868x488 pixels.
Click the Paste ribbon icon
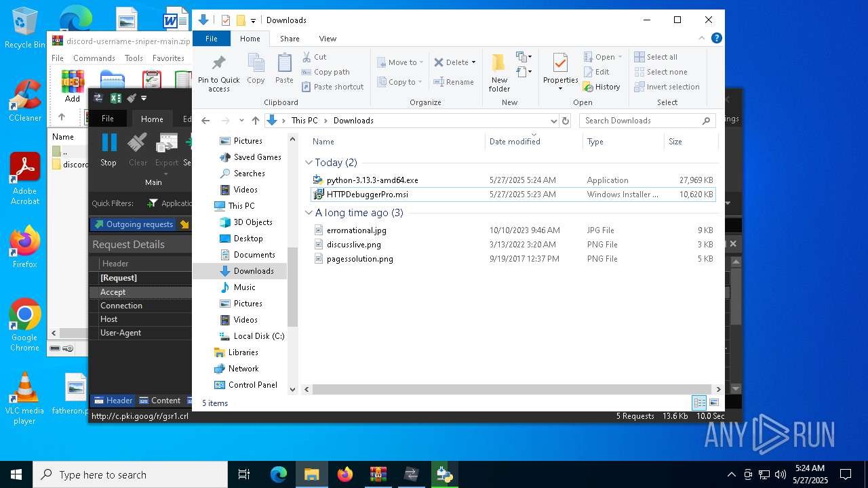coord(284,69)
